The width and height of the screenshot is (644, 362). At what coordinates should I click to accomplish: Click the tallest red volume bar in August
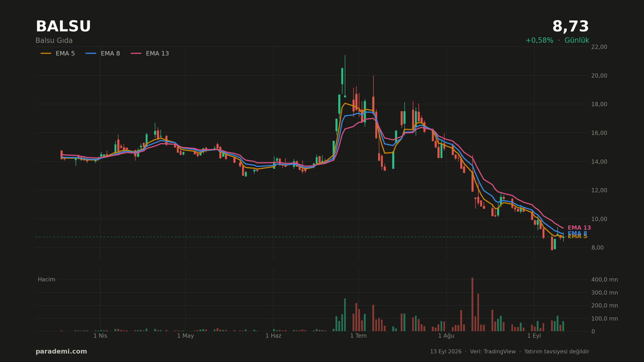coord(473,304)
